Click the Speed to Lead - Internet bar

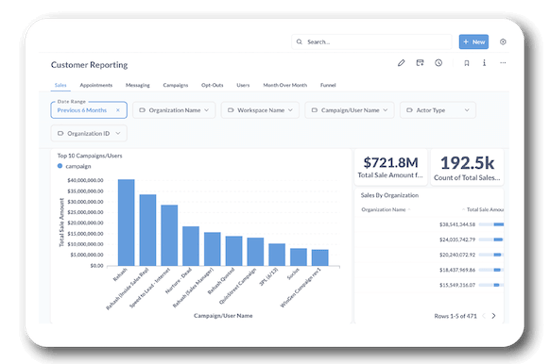(x=169, y=235)
